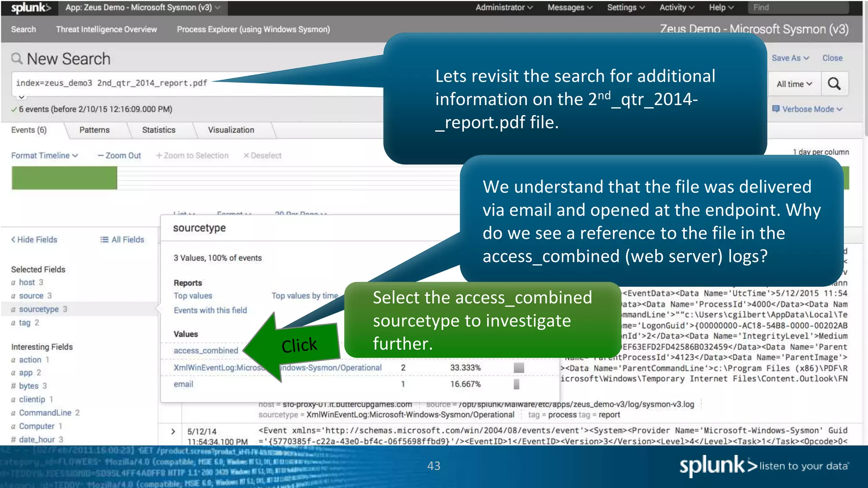868x488 pixels.
Task: Select the action interesting field
Action: click(x=30, y=360)
